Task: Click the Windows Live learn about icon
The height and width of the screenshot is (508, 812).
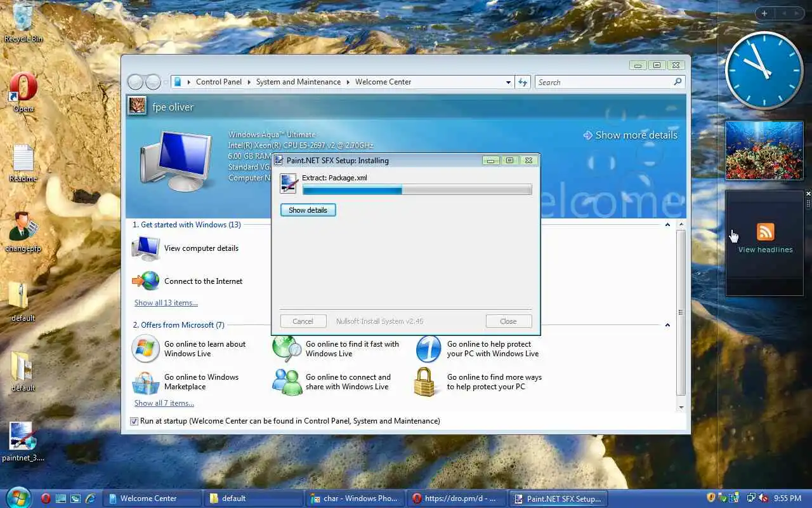Action: click(x=145, y=349)
